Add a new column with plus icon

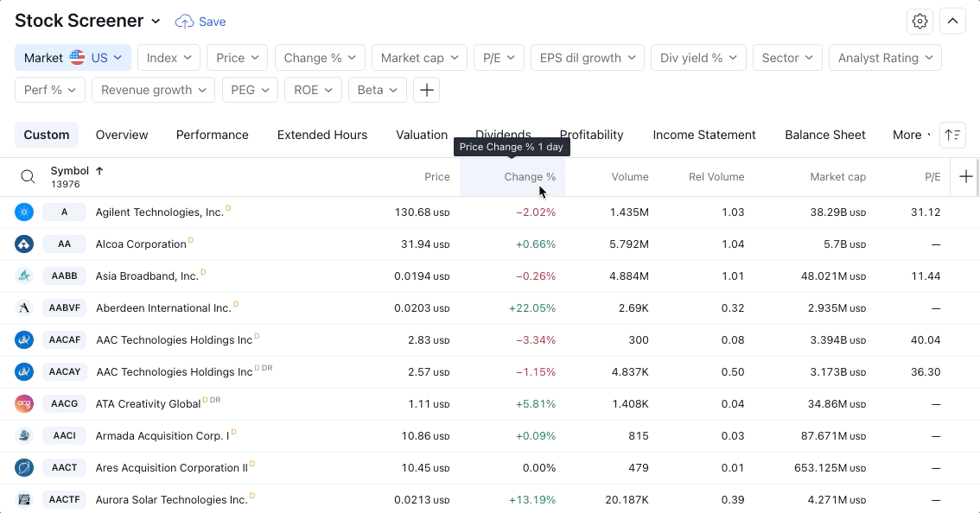(965, 177)
